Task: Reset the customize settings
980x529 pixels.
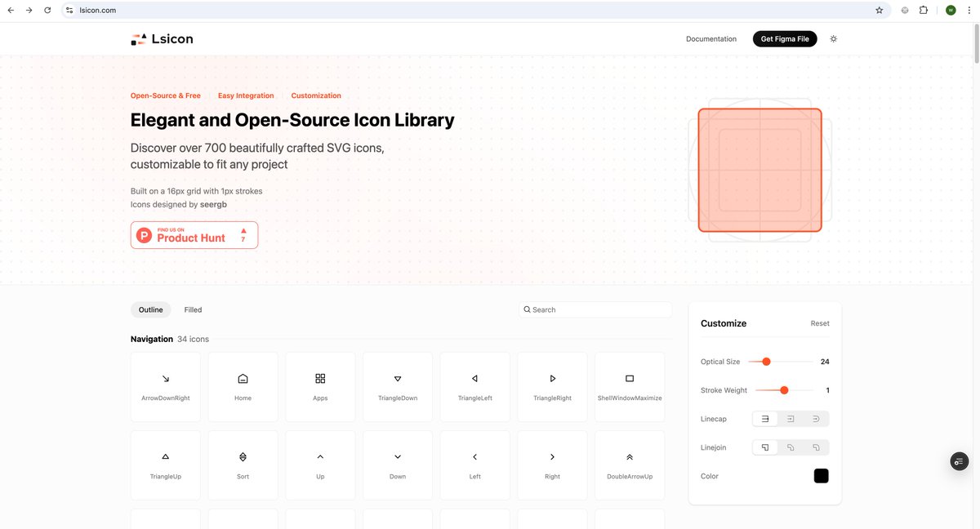Action: pos(820,323)
